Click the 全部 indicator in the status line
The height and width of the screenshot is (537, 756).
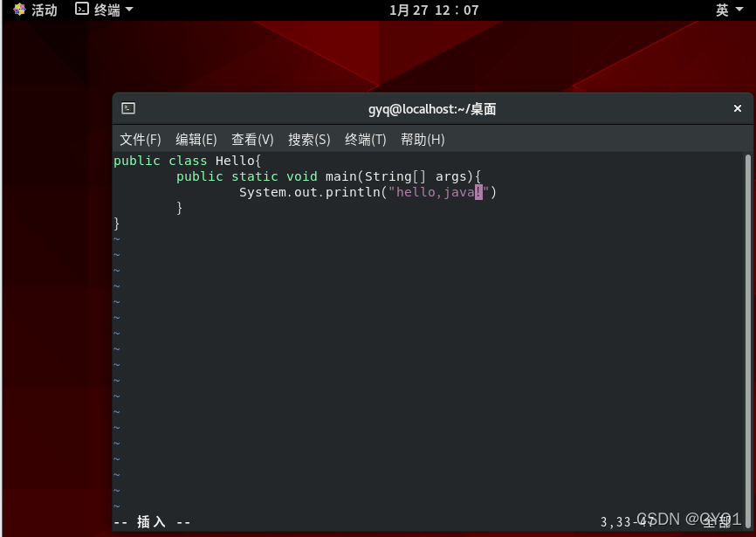click(716, 521)
